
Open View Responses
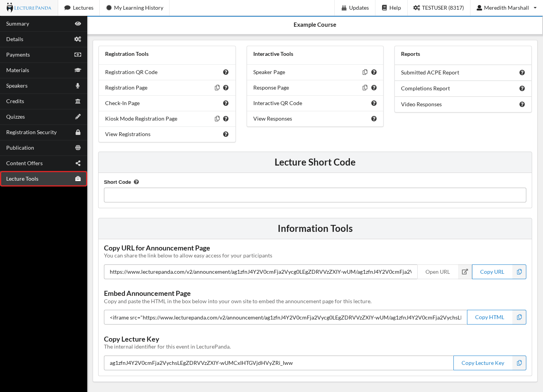coord(273,119)
